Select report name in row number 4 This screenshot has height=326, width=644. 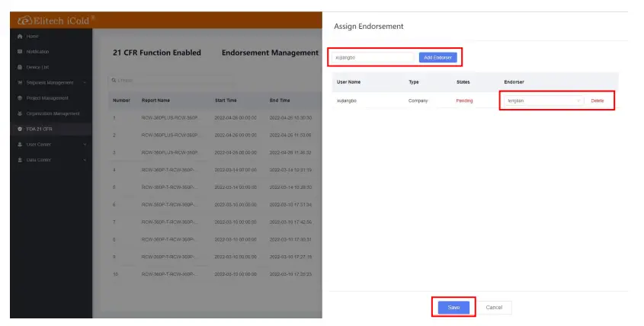click(x=170, y=170)
